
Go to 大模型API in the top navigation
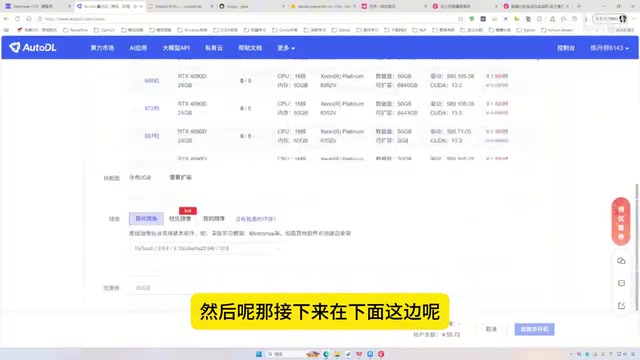point(176,48)
